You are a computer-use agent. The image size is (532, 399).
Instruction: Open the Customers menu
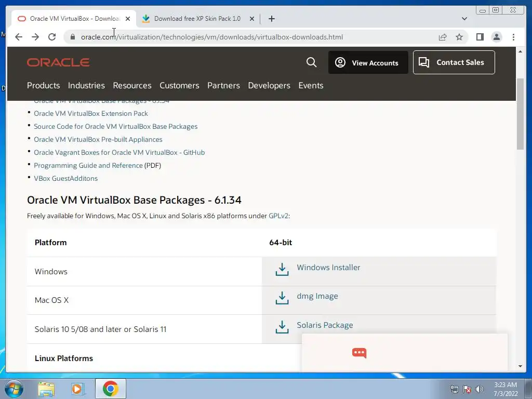click(179, 86)
